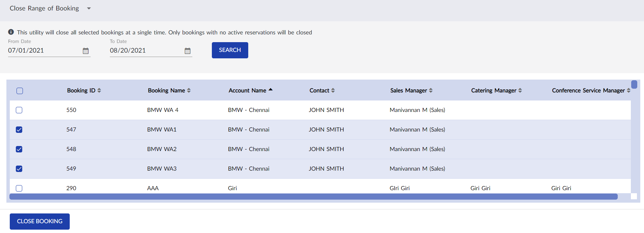Click GIri Giri sales manager in row 290
The image size is (644, 233).
coord(400,188)
